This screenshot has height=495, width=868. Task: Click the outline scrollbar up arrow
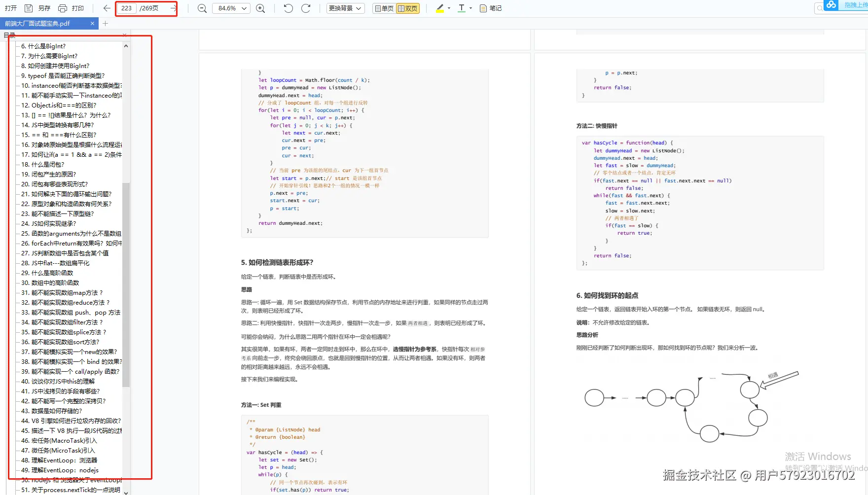tap(126, 46)
